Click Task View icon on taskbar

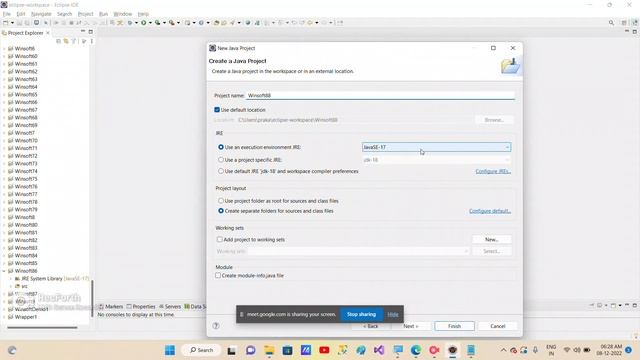231,350
